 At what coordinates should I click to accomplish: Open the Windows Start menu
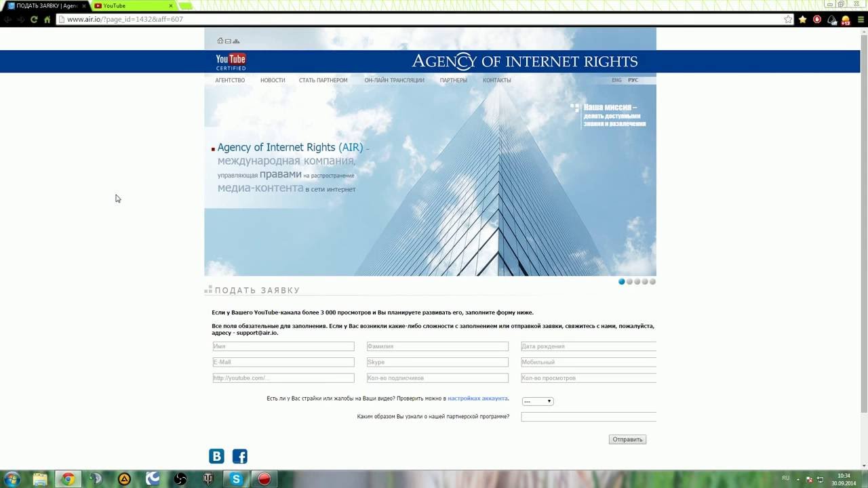coord(11,479)
